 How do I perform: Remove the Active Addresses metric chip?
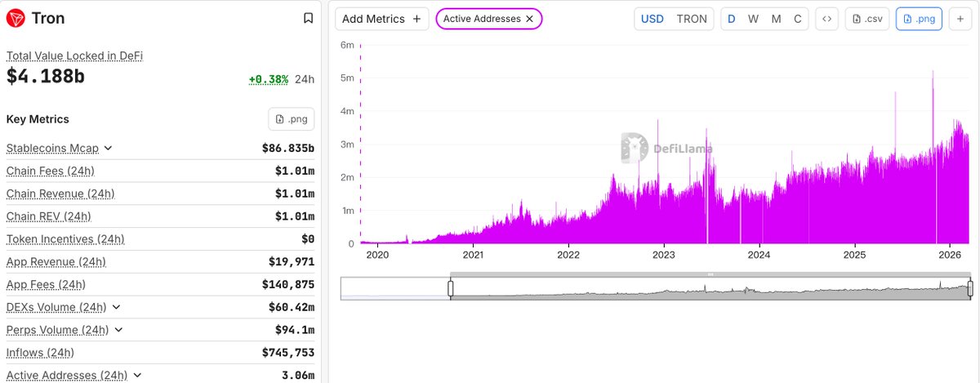pos(529,19)
